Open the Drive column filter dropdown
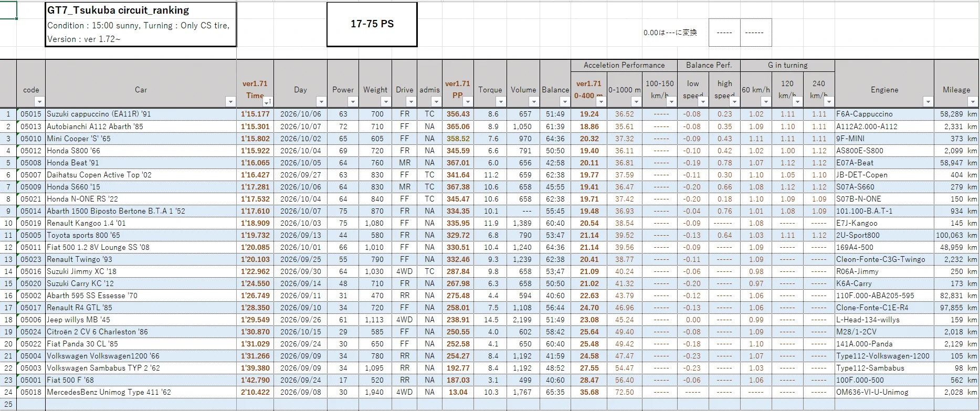 pyautogui.click(x=411, y=101)
